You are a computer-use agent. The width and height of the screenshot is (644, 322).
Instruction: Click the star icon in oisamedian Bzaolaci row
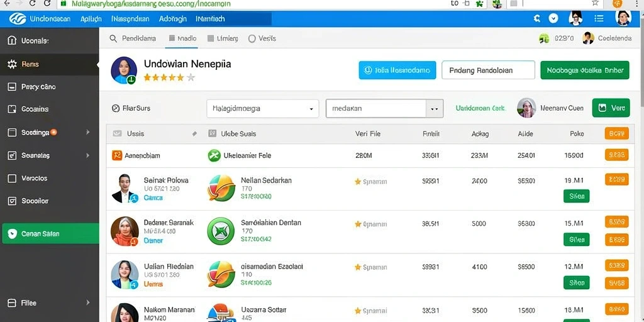358,267
